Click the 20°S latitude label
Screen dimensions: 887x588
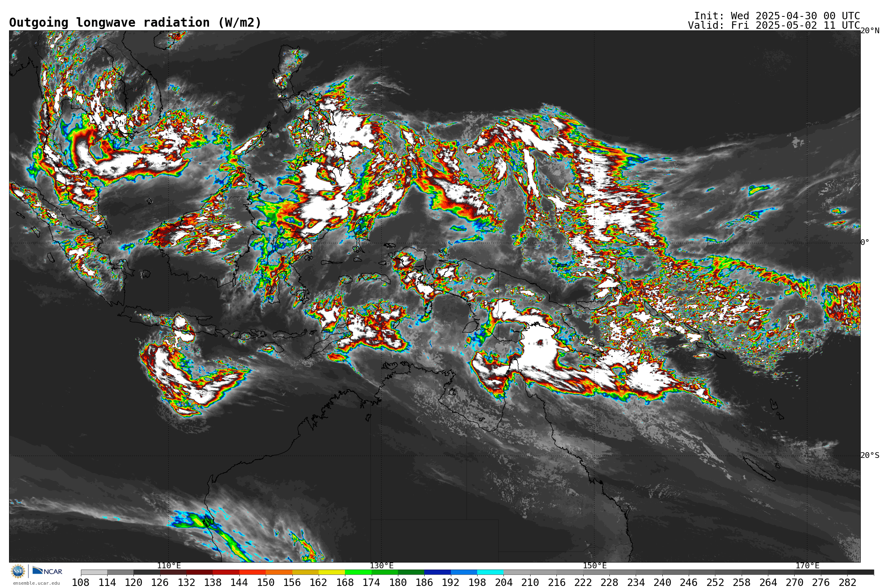click(870, 455)
